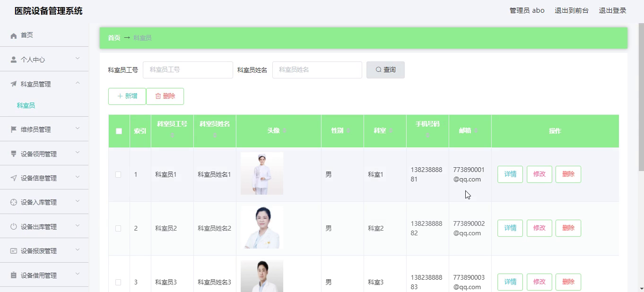Sort using the 科室 column arrows

[x=391, y=131]
